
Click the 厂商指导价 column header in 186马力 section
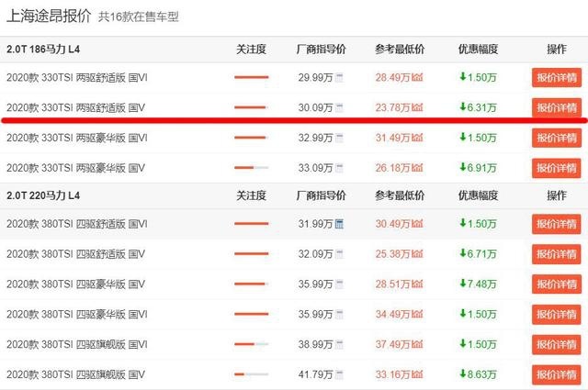tap(321, 49)
